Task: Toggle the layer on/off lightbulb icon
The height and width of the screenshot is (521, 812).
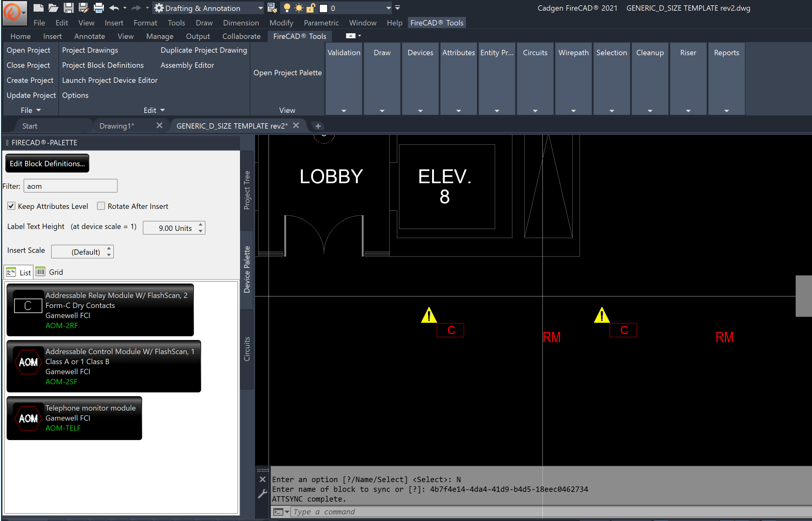Action: tap(287, 8)
